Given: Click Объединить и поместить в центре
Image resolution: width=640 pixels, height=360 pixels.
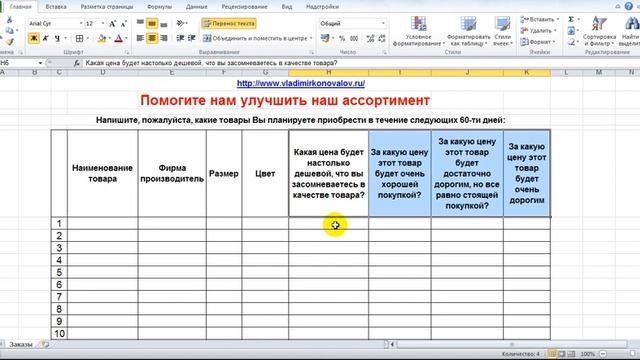Looking at the screenshot, I should tap(256, 38).
